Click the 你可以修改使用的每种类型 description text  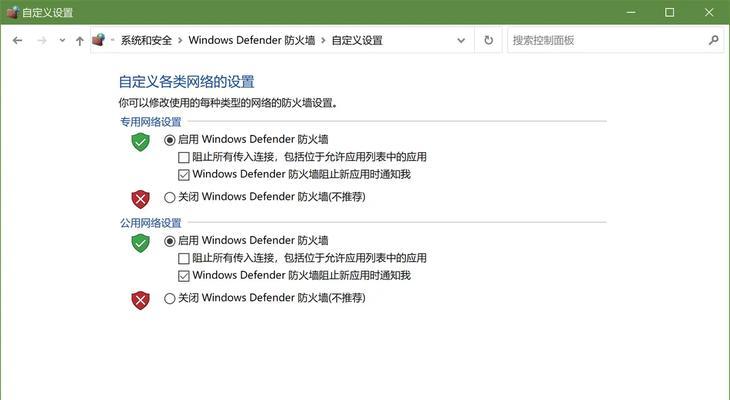point(228,103)
